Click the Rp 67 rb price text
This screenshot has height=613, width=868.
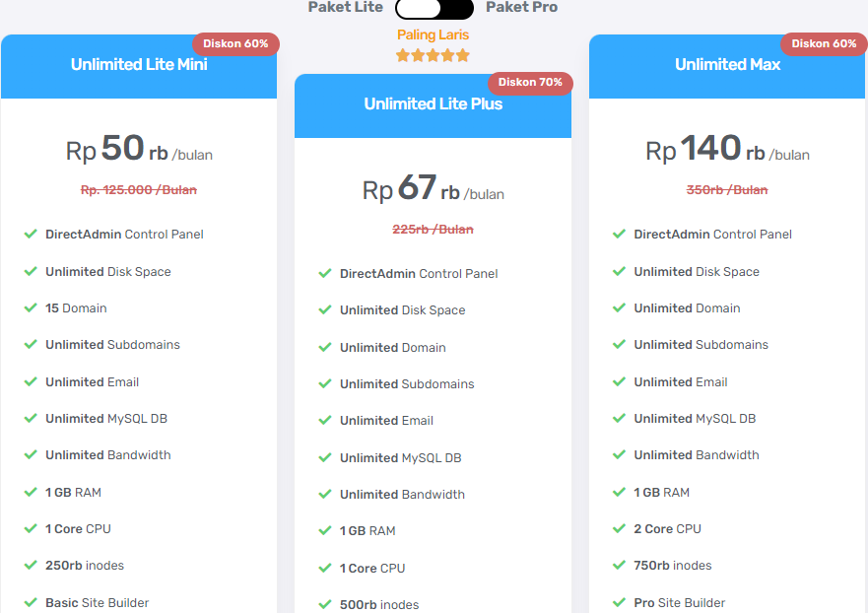433,190
